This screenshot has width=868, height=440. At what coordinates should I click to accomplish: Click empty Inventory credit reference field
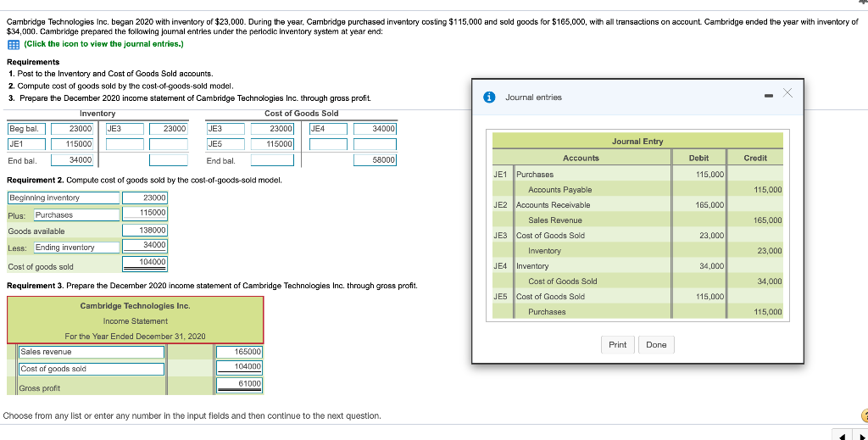[125, 144]
